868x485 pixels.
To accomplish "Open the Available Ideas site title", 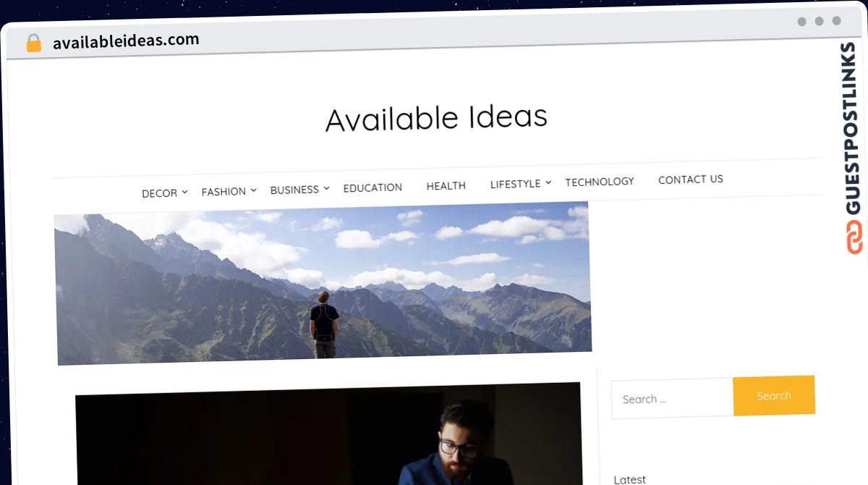I will click(x=436, y=118).
